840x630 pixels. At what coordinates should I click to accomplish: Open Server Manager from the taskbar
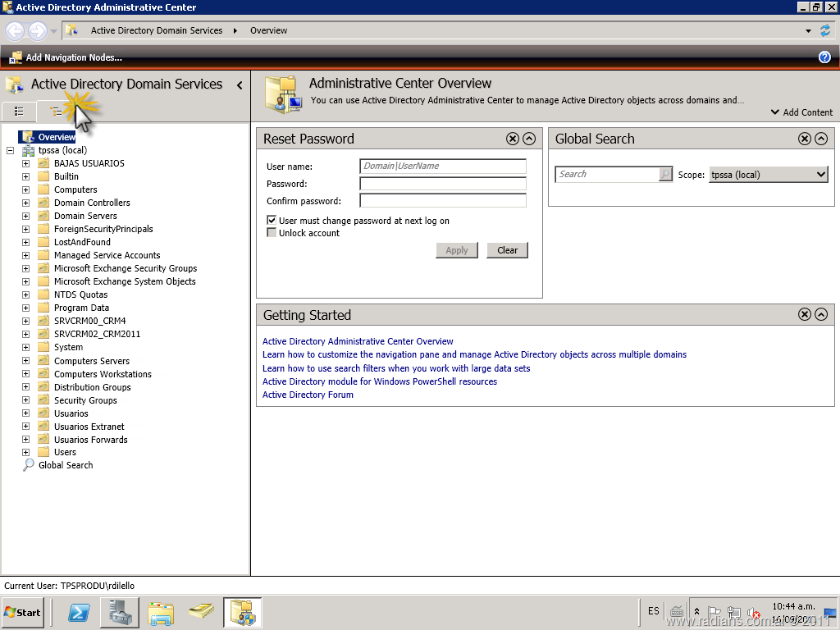pos(119,612)
